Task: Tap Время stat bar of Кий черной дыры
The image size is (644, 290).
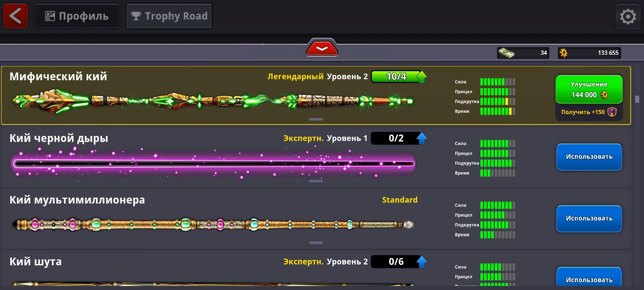Action: tap(497, 173)
